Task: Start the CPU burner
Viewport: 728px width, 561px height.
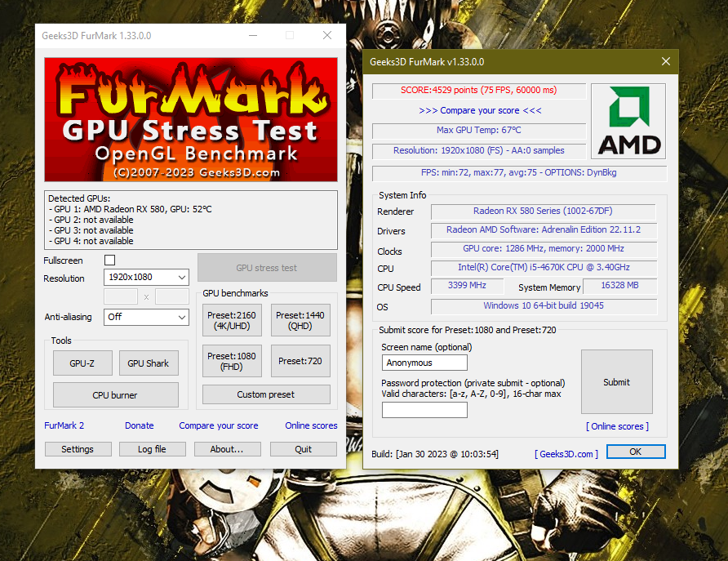Action: point(115,395)
